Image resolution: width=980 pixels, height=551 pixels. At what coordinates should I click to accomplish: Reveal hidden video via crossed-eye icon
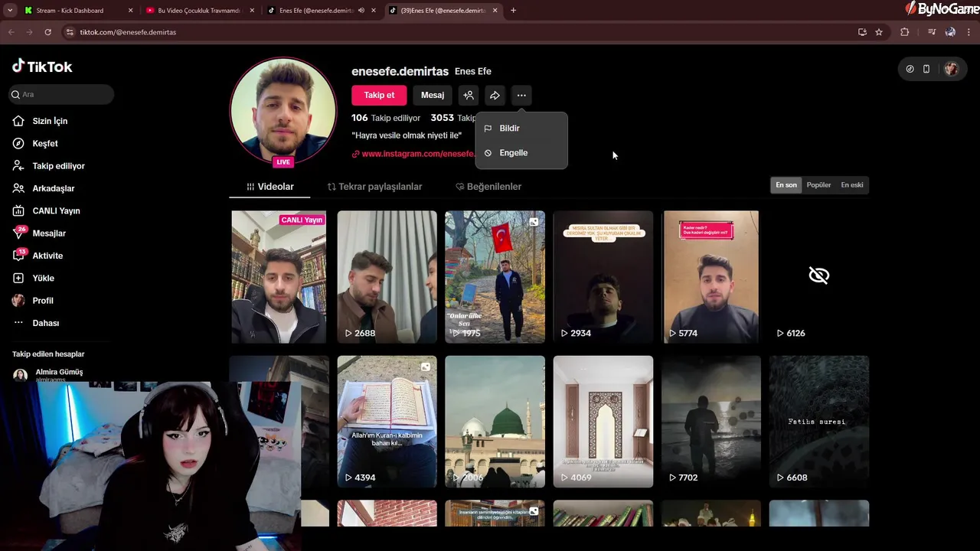[818, 275]
